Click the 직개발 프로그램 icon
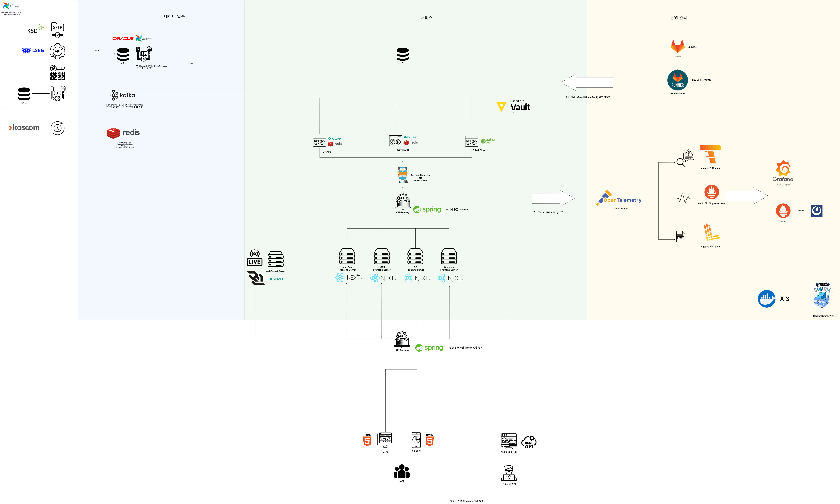 click(509, 441)
